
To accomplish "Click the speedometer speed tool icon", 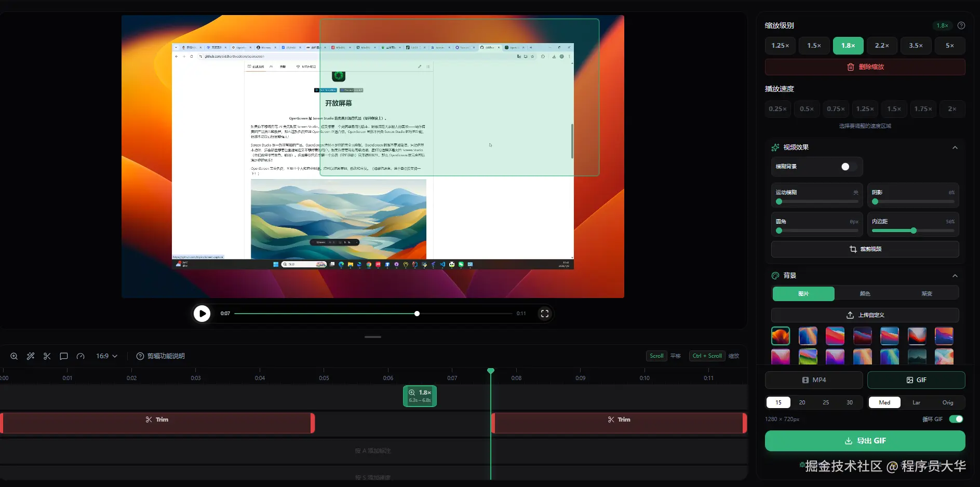I will (80, 356).
